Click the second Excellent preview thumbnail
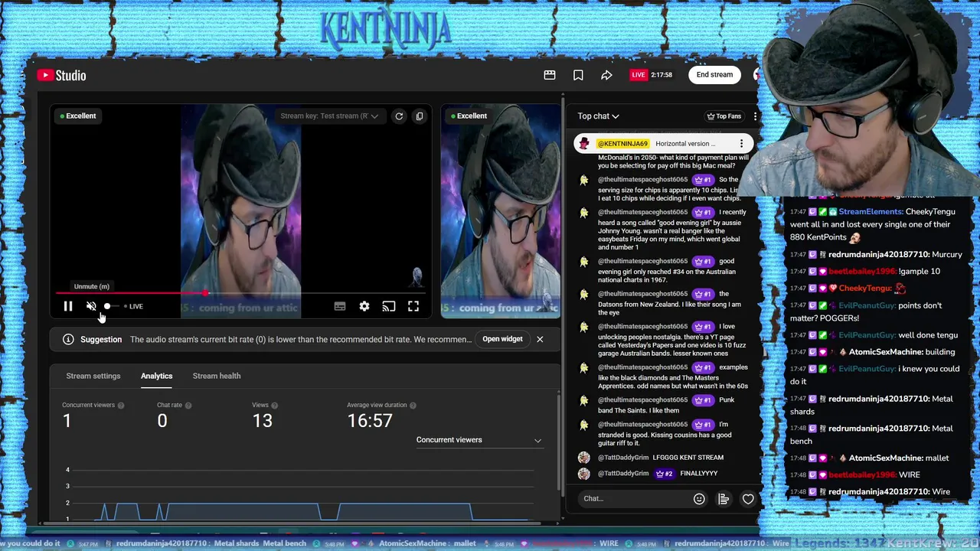The image size is (980, 551). pyautogui.click(x=501, y=210)
